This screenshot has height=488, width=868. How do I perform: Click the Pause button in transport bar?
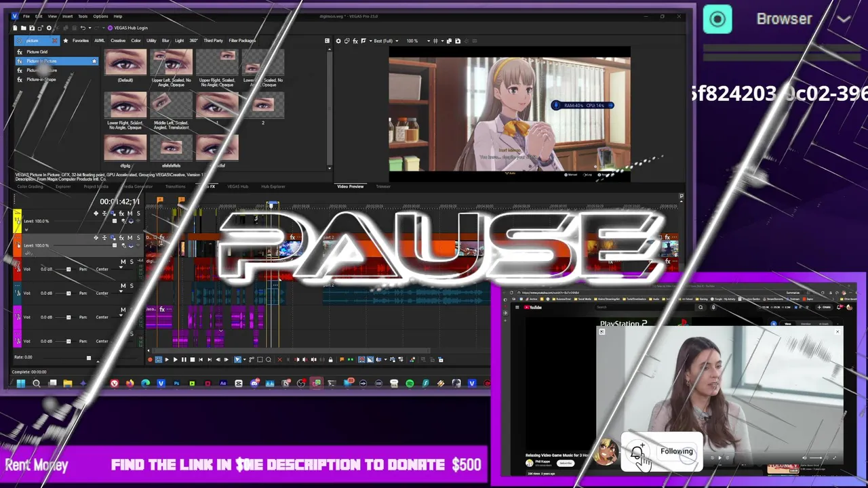pyautogui.click(x=184, y=359)
